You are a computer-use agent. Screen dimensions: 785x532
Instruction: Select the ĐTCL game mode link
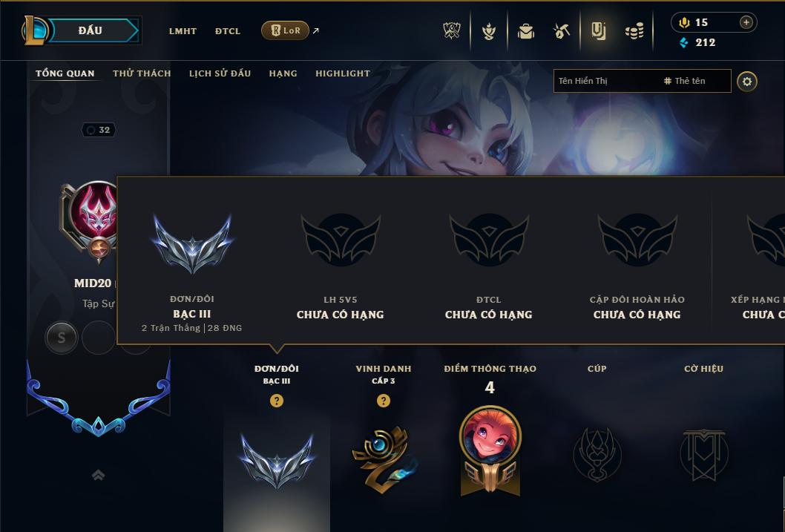227,31
